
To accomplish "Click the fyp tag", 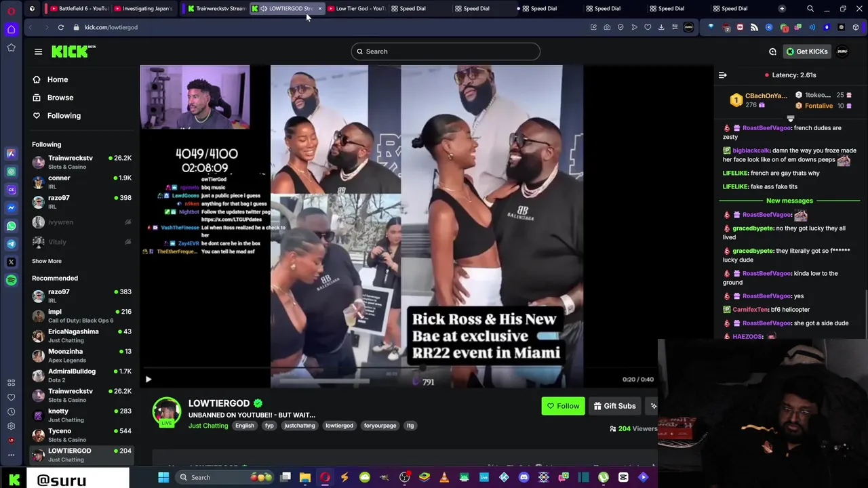I will tap(269, 426).
